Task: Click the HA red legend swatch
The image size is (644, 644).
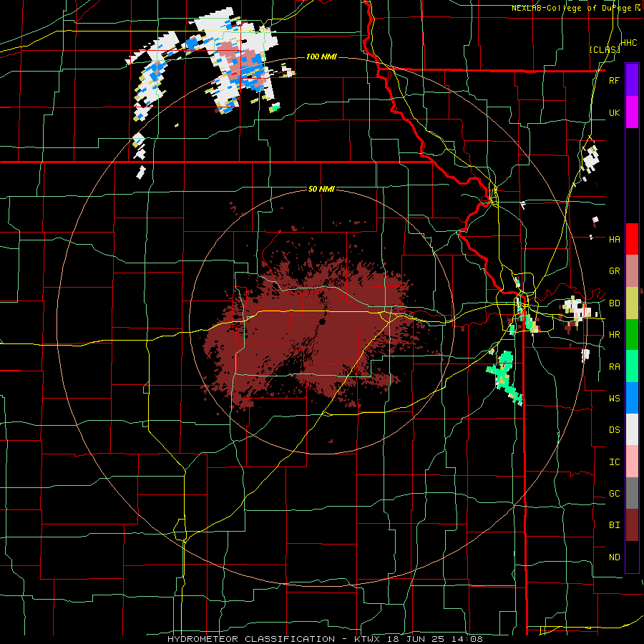Action: tap(632, 239)
